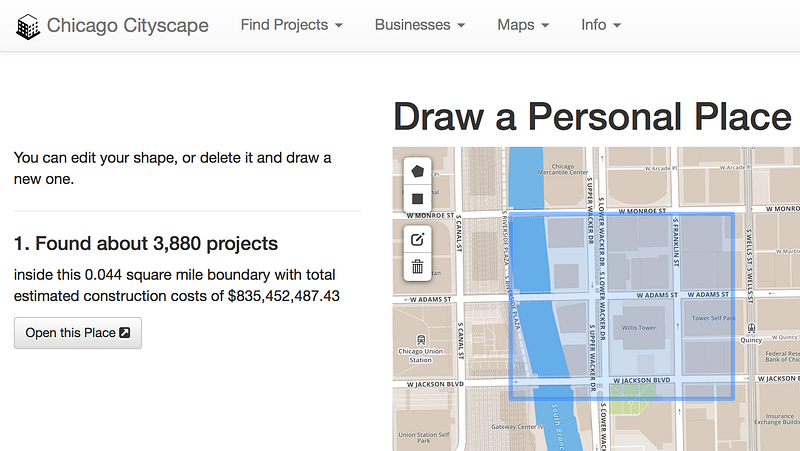Click the Quincy transit station icon
This screenshot has width=800, height=451.
click(751, 328)
